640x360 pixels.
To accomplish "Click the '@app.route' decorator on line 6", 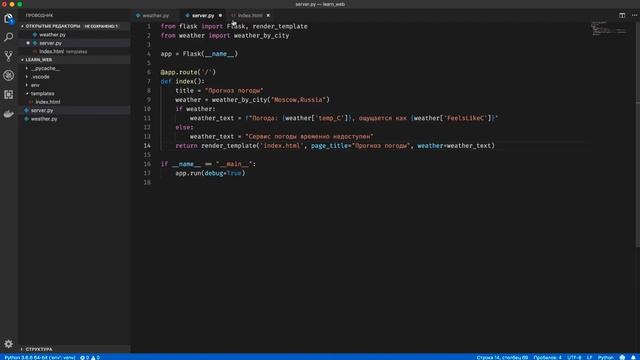I will coord(179,72).
